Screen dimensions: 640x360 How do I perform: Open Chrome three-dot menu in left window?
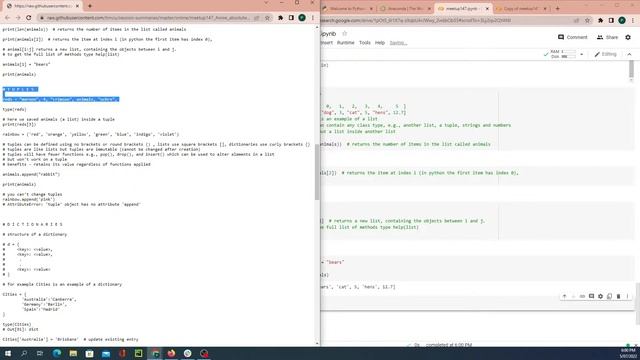point(313,18)
